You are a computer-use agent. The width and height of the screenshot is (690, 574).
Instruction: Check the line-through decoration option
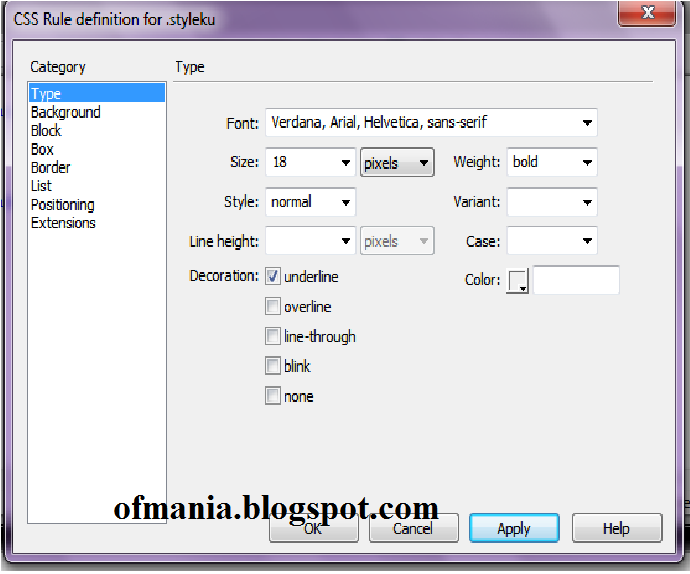tap(273, 336)
